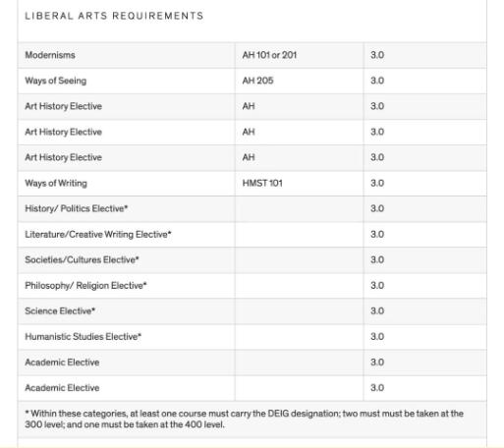Select the Ways of Seeing row
This screenshot has height=448, width=504.
pyautogui.click(x=252, y=81)
